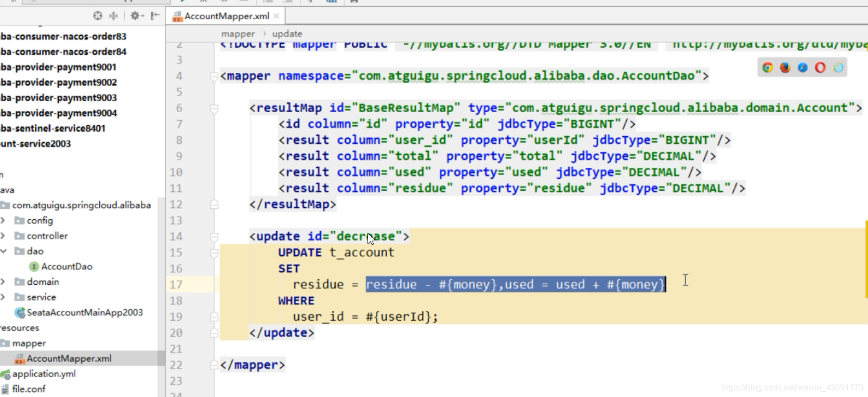Select the unt-service2003 module
868x397 pixels.
(x=35, y=144)
